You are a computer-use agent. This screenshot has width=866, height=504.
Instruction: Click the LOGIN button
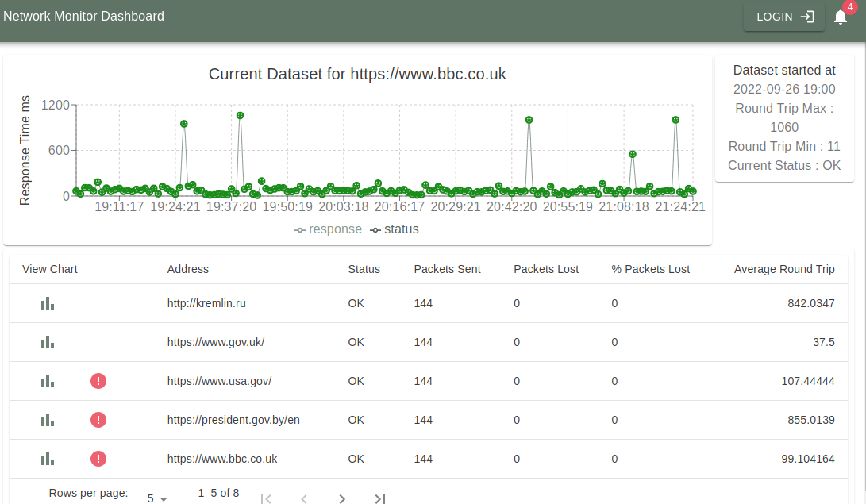coord(783,16)
